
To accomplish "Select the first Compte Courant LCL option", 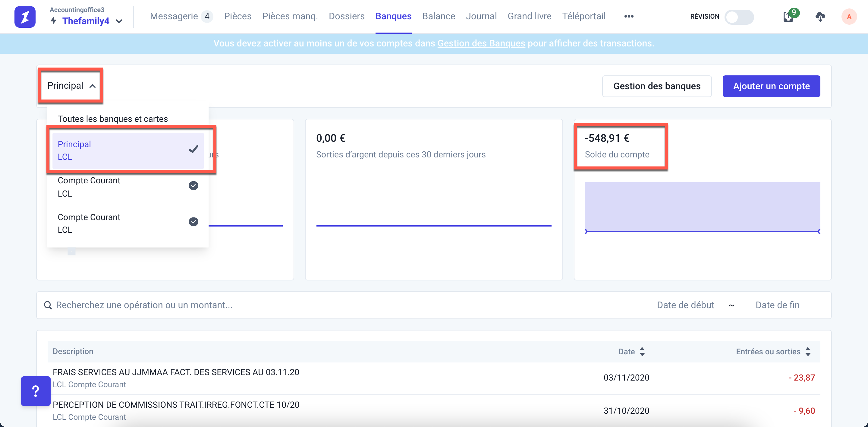I will point(128,187).
